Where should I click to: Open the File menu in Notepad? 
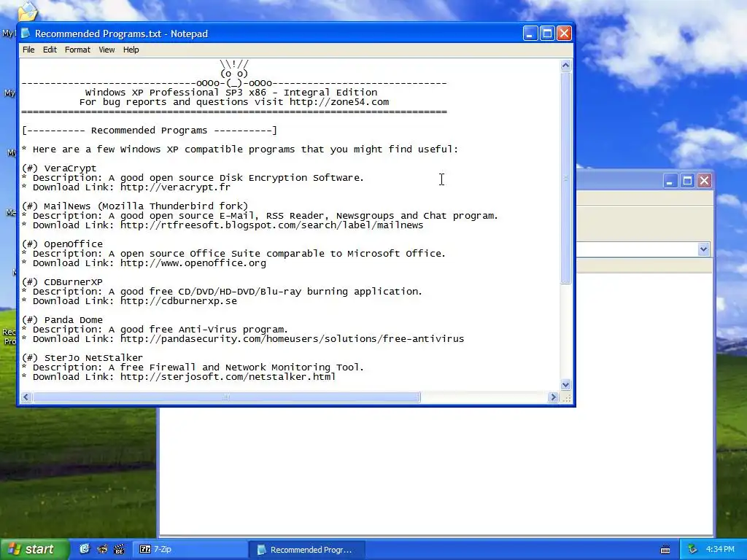28,50
